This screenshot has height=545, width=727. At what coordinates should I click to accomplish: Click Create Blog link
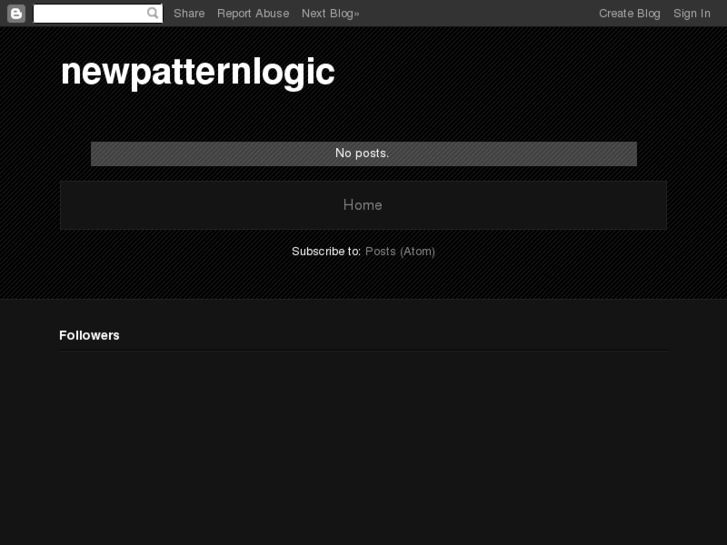pos(630,13)
